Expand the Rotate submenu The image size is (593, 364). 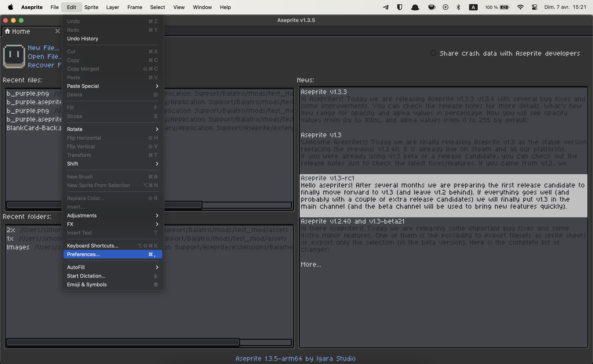pos(113,129)
